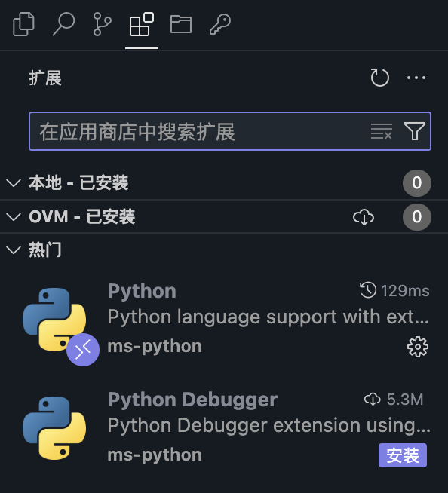Select the Python Debugger extension title
Screen dimensions: 448x493
pos(192,400)
